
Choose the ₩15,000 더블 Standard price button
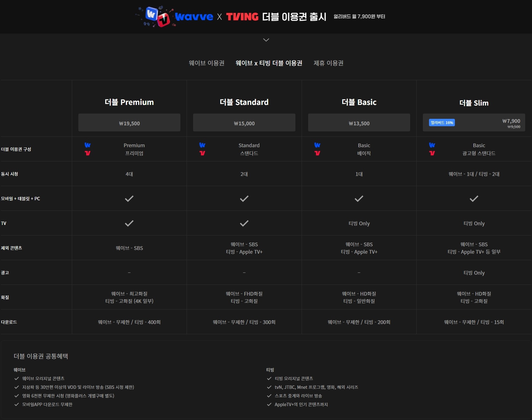click(x=244, y=123)
